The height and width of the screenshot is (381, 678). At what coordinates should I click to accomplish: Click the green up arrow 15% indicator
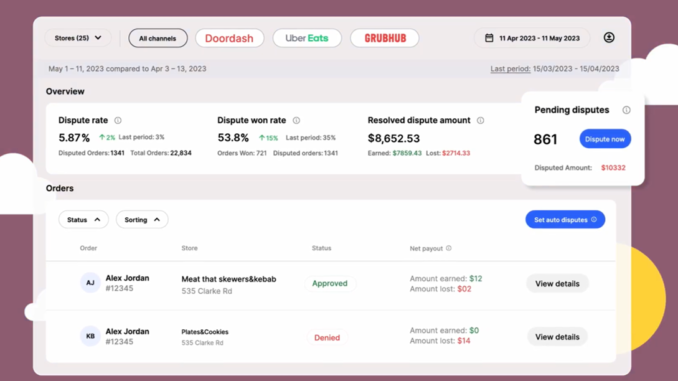269,138
